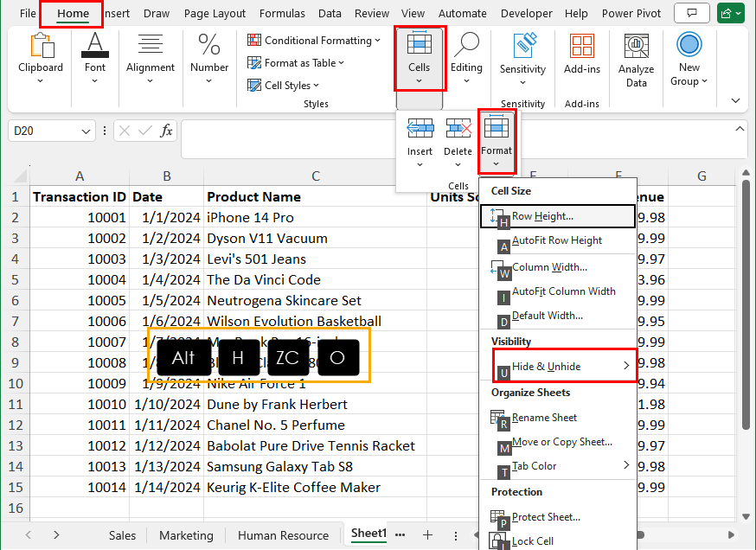The height and width of the screenshot is (550, 756).
Task: Choose Protect Sheet option
Action: point(558,517)
